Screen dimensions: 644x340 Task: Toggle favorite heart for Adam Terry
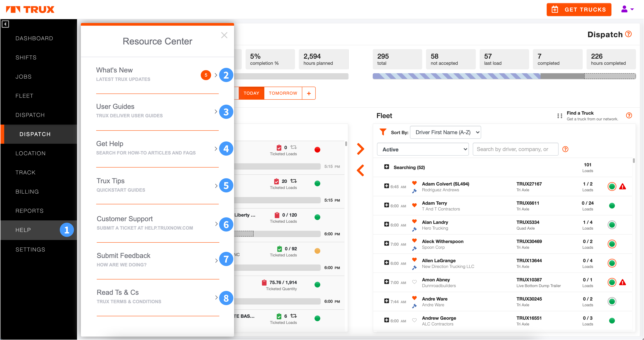pyautogui.click(x=414, y=205)
